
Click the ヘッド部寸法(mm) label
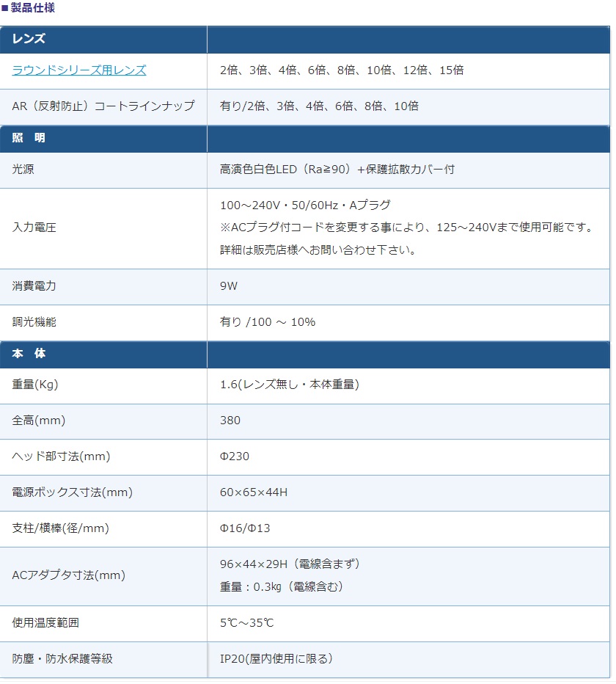61,456
